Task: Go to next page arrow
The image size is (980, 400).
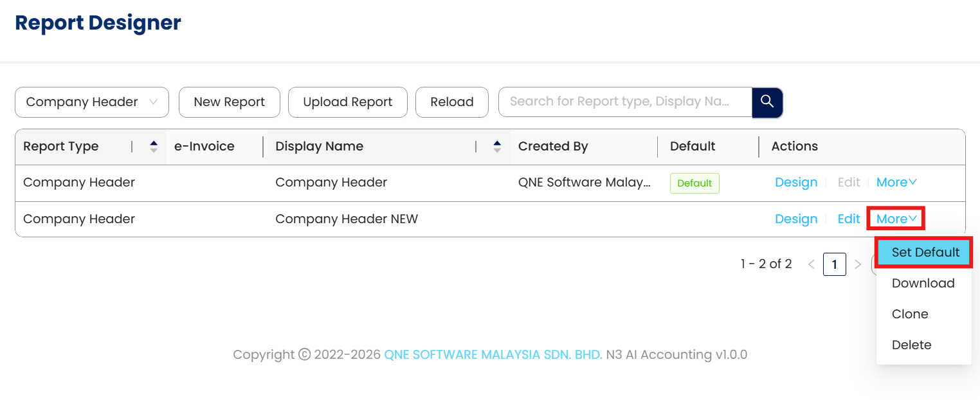Action: coord(858,264)
